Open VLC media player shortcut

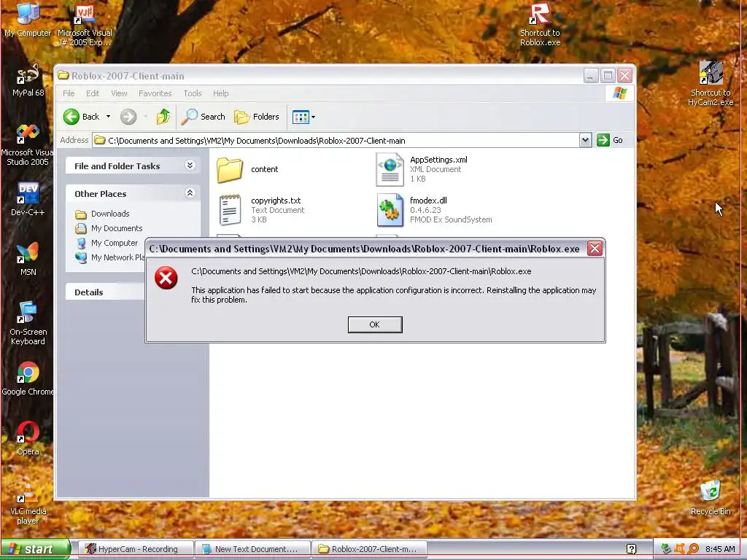[28, 503]
